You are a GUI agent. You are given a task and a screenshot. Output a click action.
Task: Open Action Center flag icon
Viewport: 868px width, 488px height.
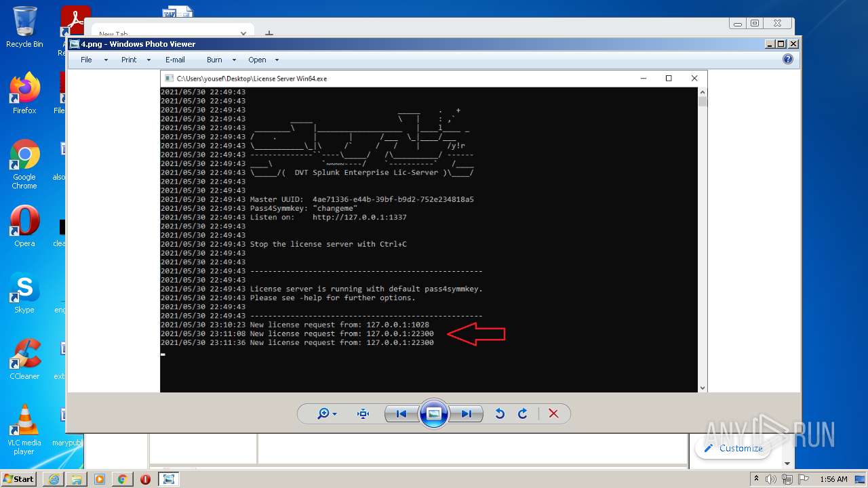(x=802, y=479)
